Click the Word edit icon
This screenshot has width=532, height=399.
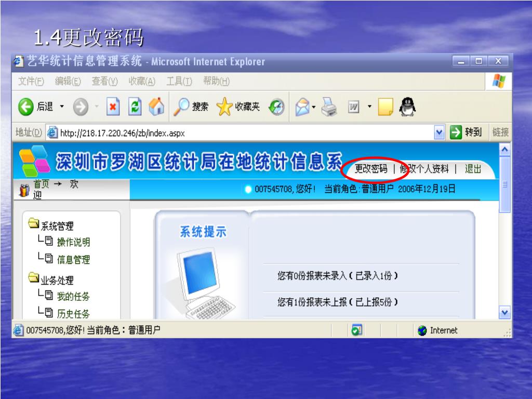pyautogui.click(x=353, y=107)
